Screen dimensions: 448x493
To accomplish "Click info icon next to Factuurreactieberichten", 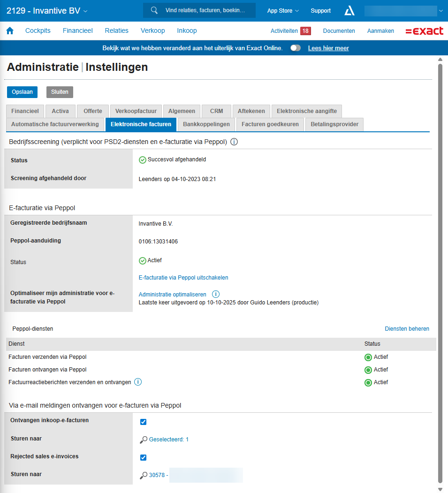I will point(138,382).
